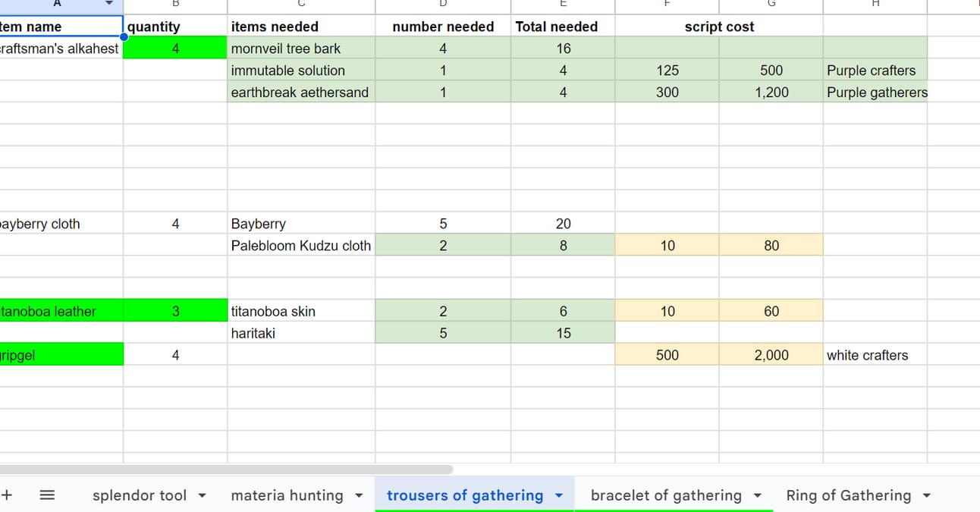Select the 500 cost cell in immutable solution row
Viewport: 980px width, 512px height.
pyautogui.click(x=771, y=71)
